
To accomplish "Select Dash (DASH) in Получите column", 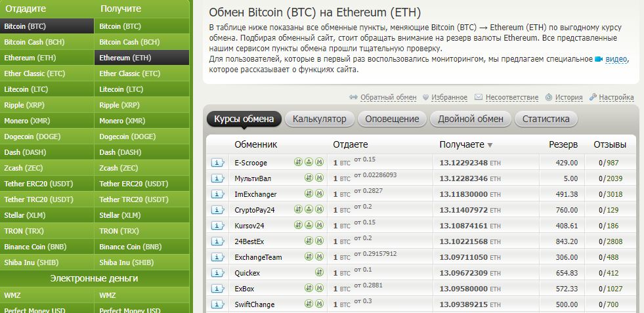I will pos(142,152).
